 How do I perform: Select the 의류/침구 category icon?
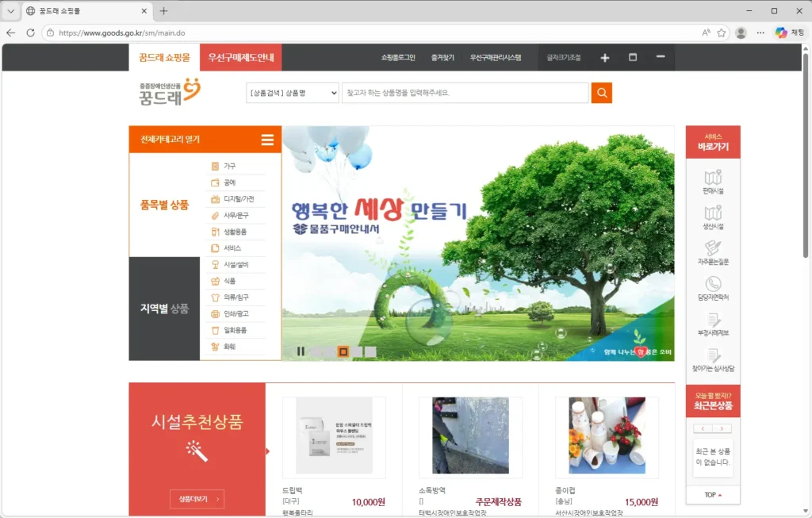214,296
